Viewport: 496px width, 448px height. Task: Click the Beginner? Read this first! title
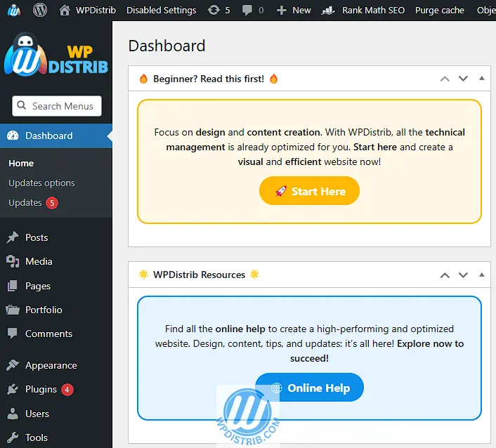click(209, 79)
